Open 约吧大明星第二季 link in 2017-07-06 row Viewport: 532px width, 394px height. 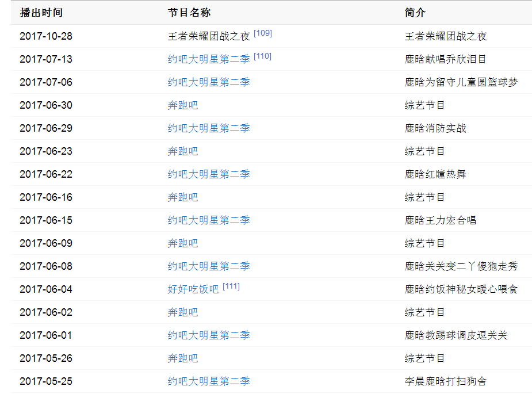[209, 82]
